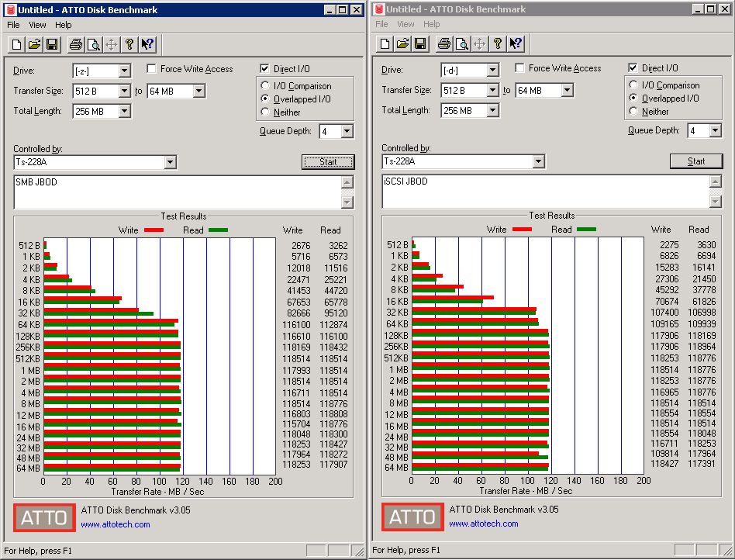Open Help menu in iSCSI JBOD window
This screenshot has width=735, height=560.
(x=432, y=24)
